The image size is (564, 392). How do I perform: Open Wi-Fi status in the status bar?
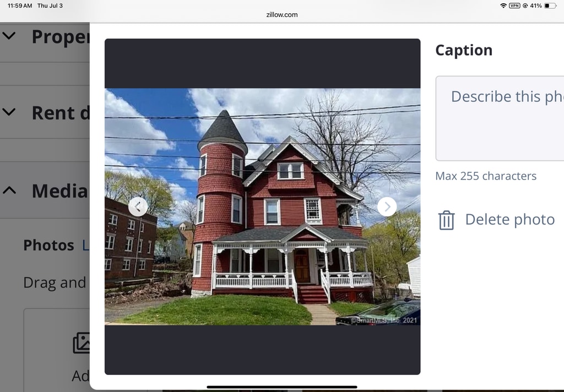click(x=503, y=6)
